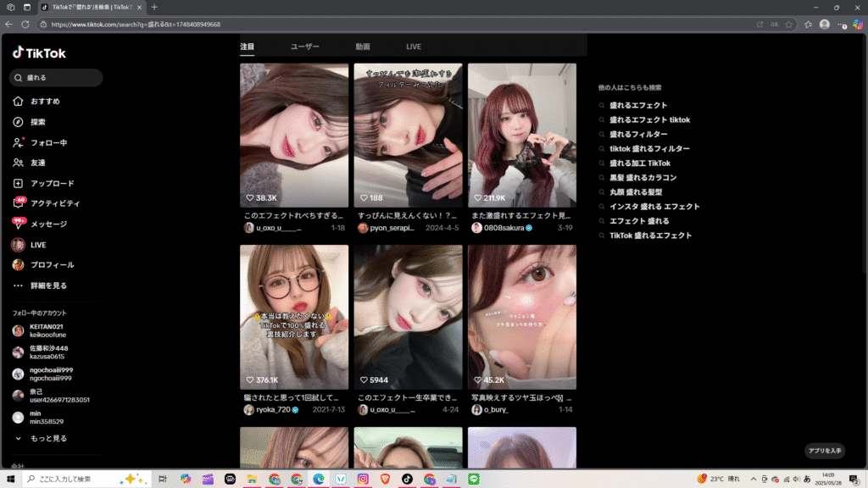Open ryoka_720 user profile link
The image size is (868, 488).
(x=272, y=410)
